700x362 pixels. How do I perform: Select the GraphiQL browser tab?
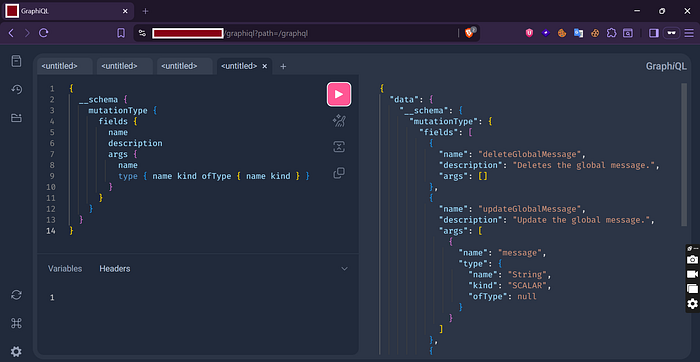tap(68, 11)
